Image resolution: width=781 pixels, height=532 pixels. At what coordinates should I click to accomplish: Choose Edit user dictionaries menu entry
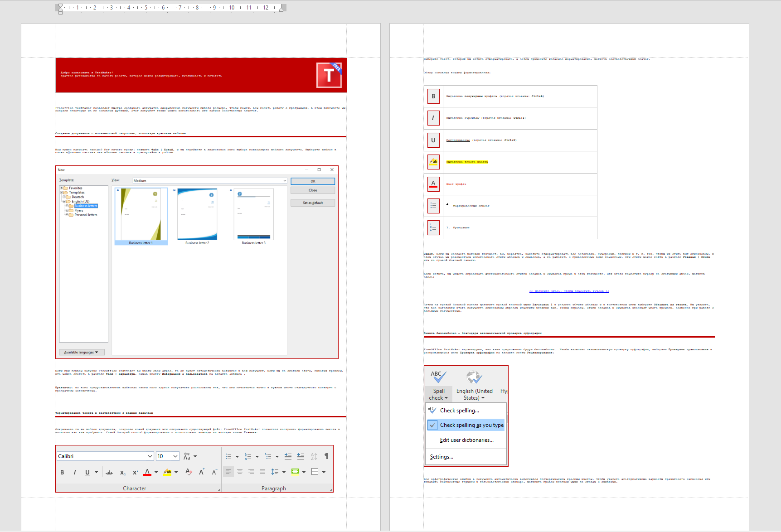point(466,440)
